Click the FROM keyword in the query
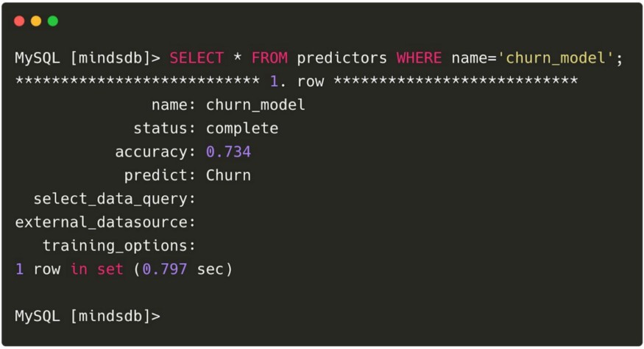This screenshot has height=349, width=644. coord(269,58)
